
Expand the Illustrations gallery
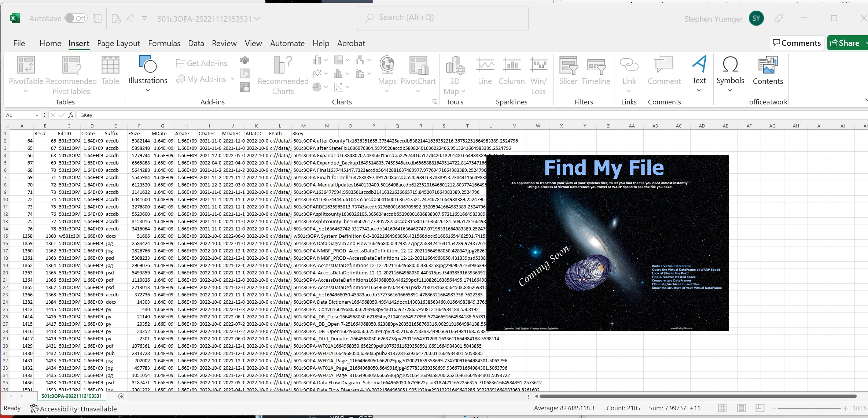148,90
